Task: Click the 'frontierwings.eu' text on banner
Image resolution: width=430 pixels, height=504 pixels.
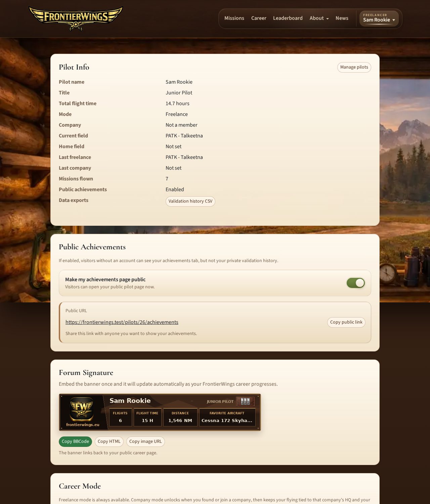Action: click(x=83, y=425)
